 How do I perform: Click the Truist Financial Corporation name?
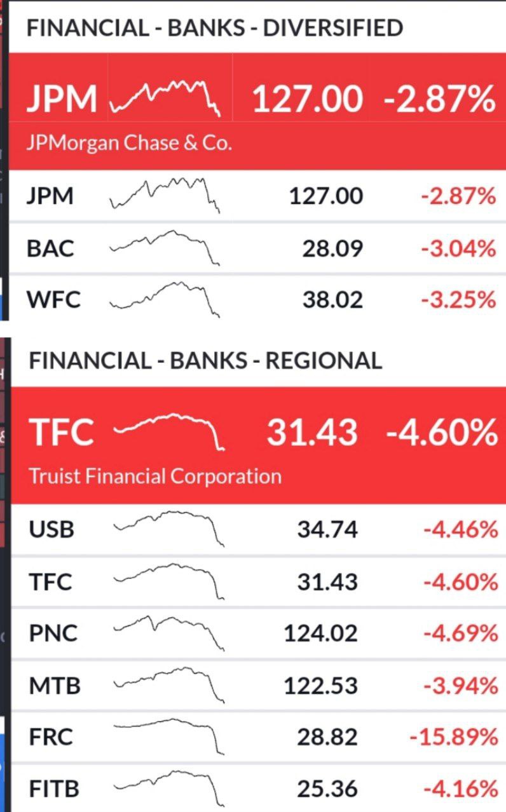click(155, 476)
